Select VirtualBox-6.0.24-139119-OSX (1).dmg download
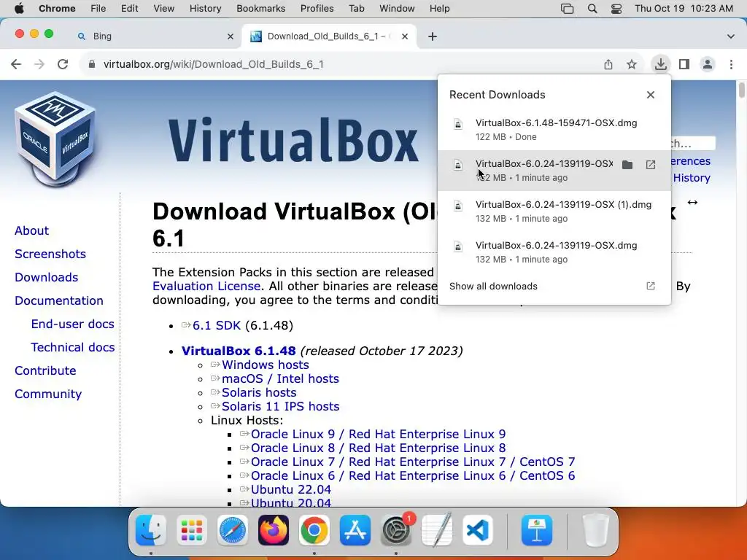Image resolution: width=747 pixels, height=560 pixels. click(x=554, y=211)
